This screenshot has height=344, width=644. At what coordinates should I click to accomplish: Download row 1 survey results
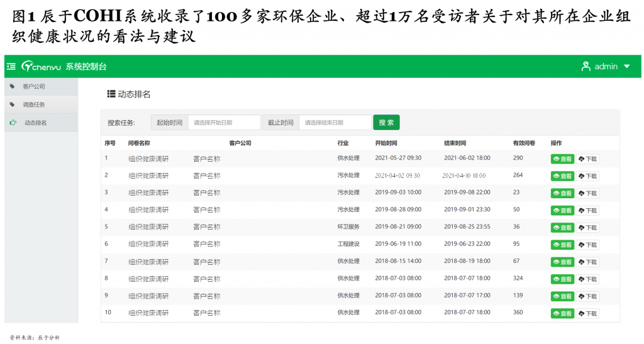[x=588, y=159]
